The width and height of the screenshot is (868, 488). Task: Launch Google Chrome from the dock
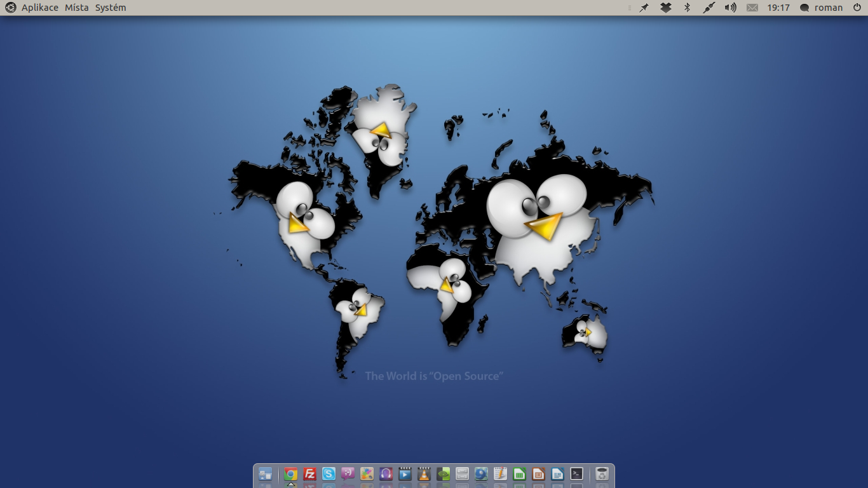pyautogui.click(x=290, y=474)
